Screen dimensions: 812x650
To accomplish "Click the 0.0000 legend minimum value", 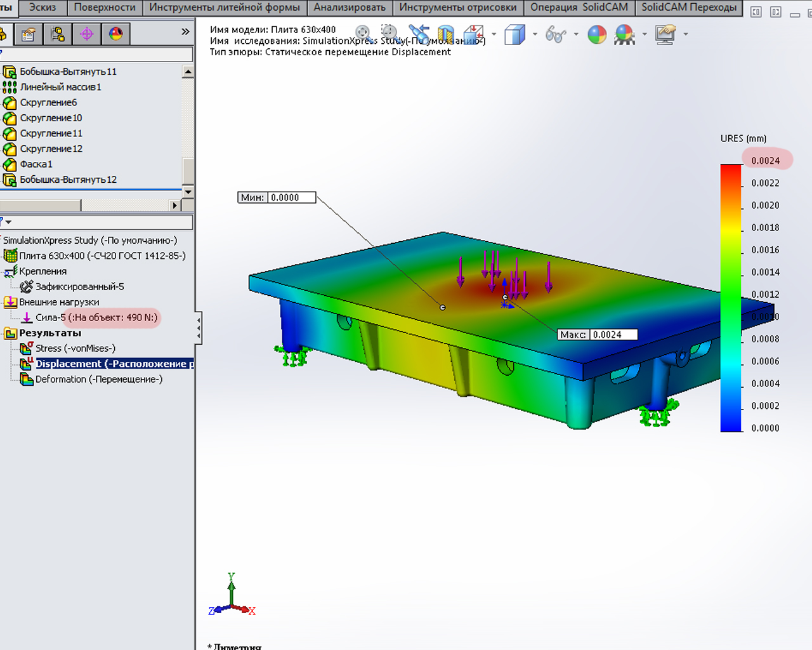I will coord(765,428).
